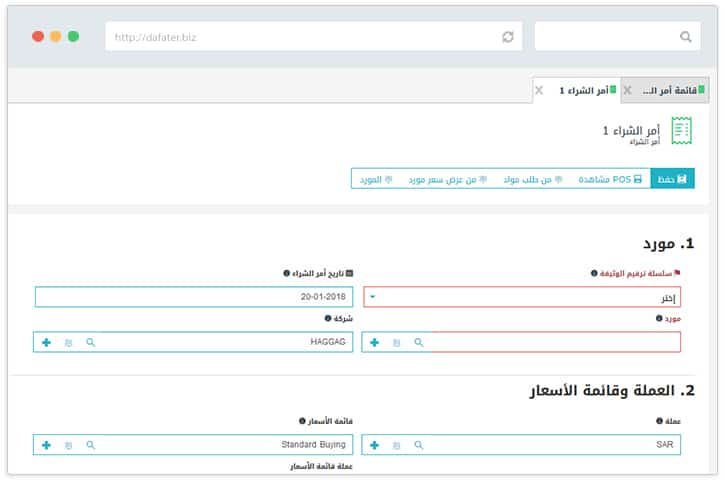The width and height of the screenshot is (725, 485).
Task: Click the blue Save (حفظ) button
Action: click(x=672, y=179)
